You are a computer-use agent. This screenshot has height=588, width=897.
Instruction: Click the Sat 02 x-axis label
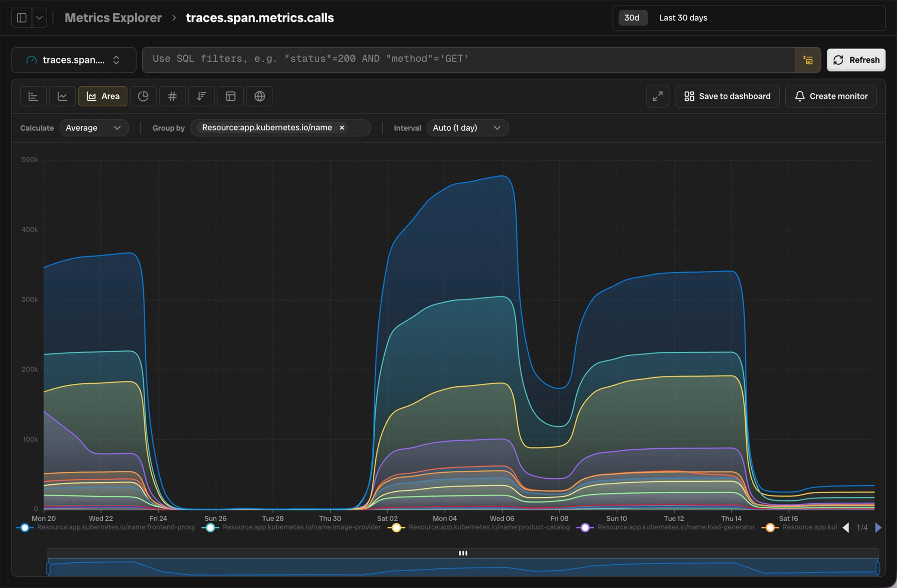[387, 518]
